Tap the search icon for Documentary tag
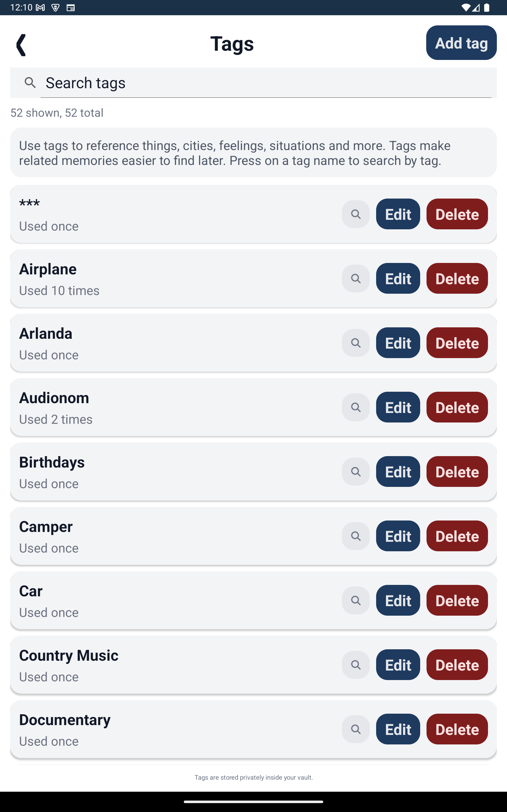 pyautogui.click(x=356, y=730)
